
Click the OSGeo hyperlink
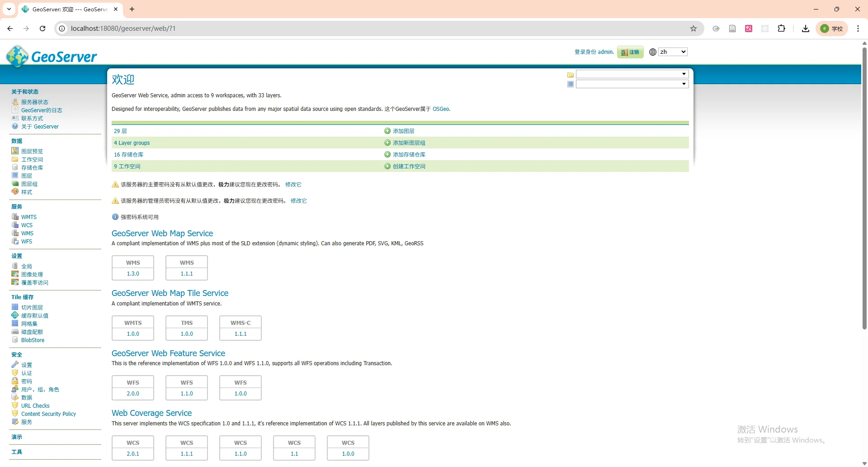pos(440,109)
